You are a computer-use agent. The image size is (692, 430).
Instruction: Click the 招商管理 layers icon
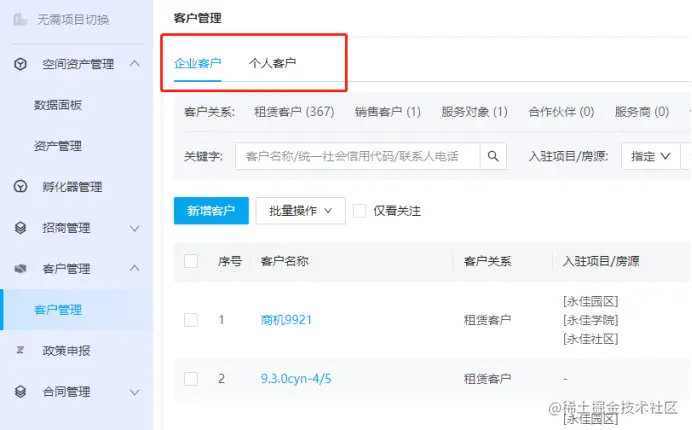click(x=20, y=228)
